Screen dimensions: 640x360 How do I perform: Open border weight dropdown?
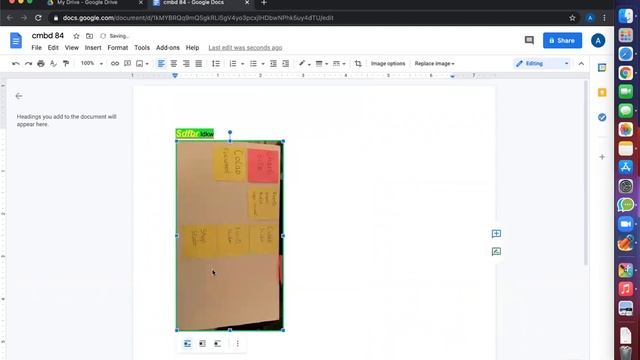click(x=322, y=64)
